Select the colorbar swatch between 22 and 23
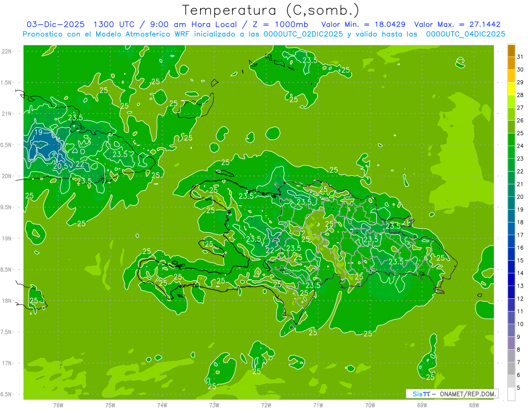 tap(511, 165)
